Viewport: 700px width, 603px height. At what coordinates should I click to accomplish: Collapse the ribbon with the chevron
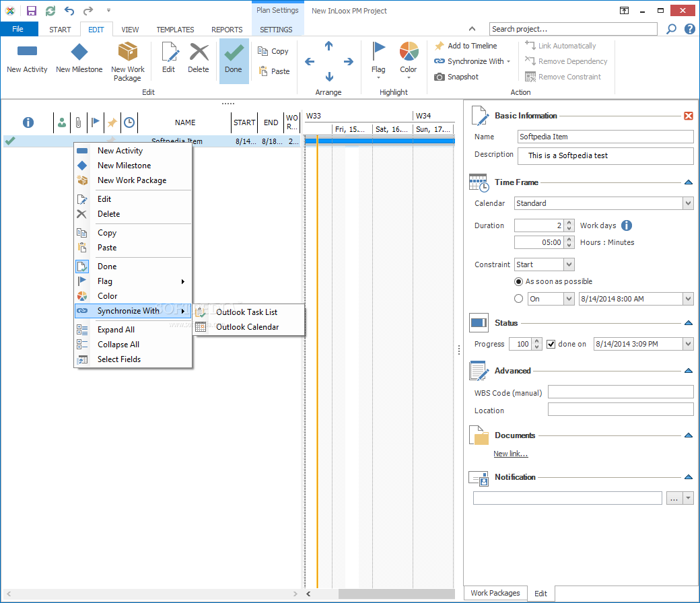coord(472,29)
